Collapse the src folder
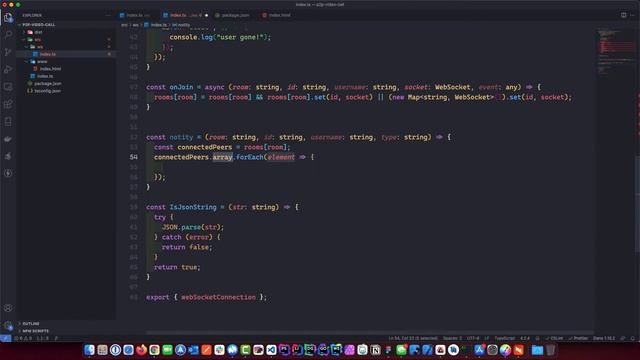This screenshot has width=640, height=360. pyautogui.click(x=65, y=40)
